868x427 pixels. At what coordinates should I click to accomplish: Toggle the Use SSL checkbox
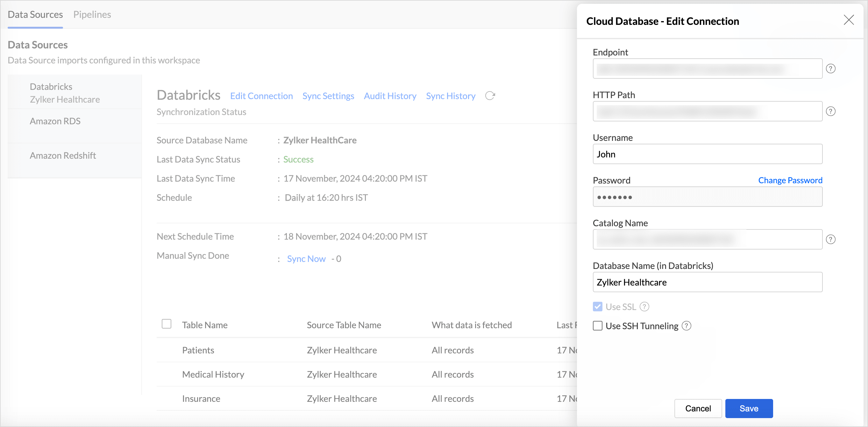tap(597, 307)
